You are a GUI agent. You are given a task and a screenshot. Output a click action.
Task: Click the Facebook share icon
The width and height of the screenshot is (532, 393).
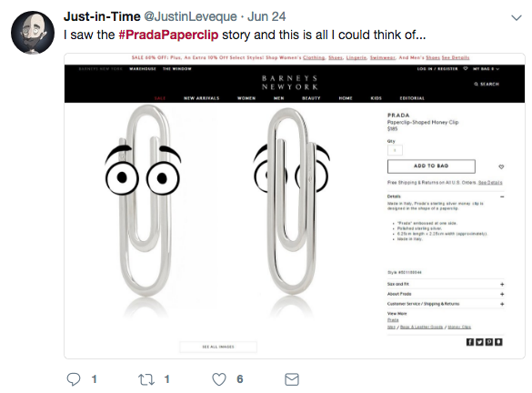[x=470, y=342]
